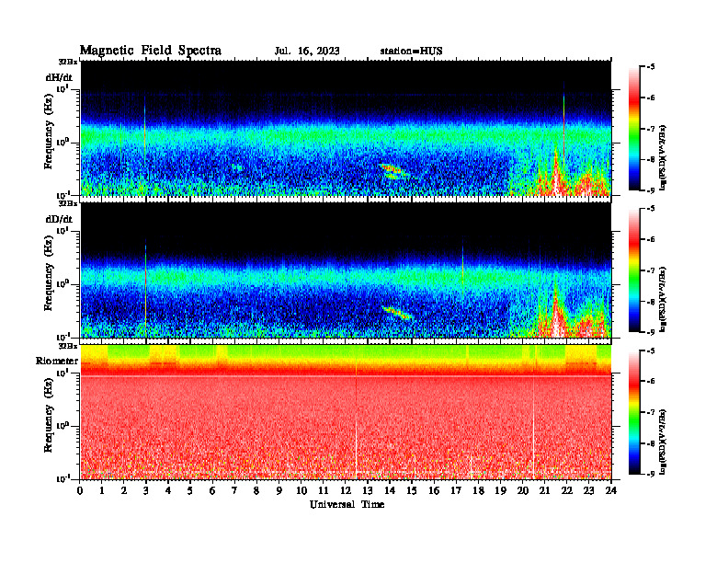Click the dH/dt color scale bar
This screenshot has width=728, height=563.
coord(634,129)
